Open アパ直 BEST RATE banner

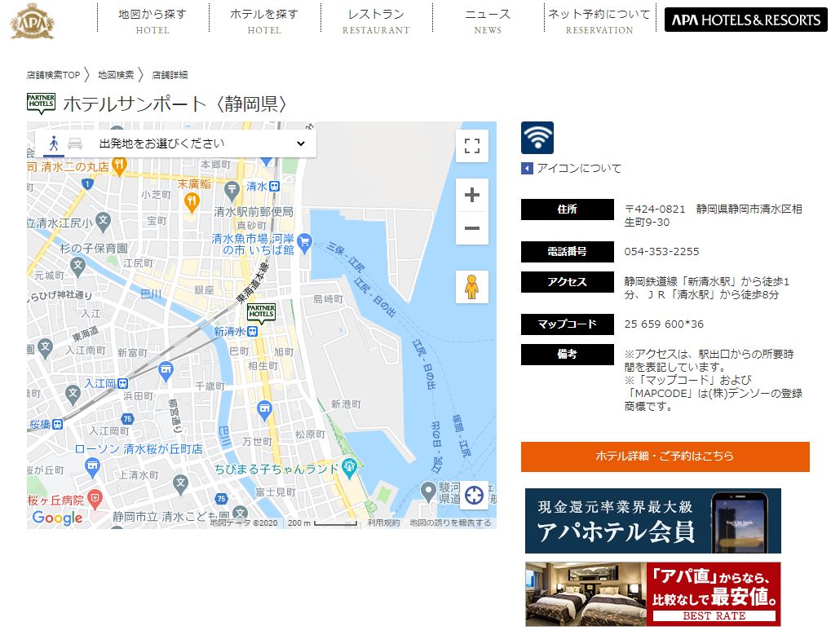tap(653, 594)
